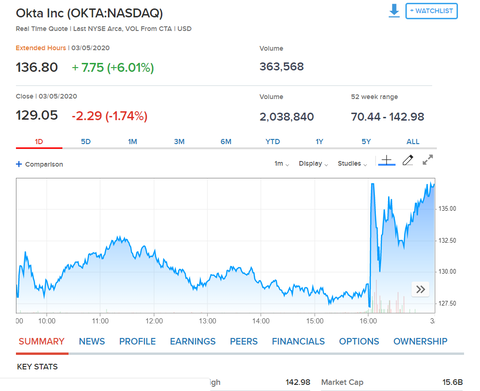Go to the EARNINGS tab
This screenshot has width=480, height=391.
[x=193, y=341]
